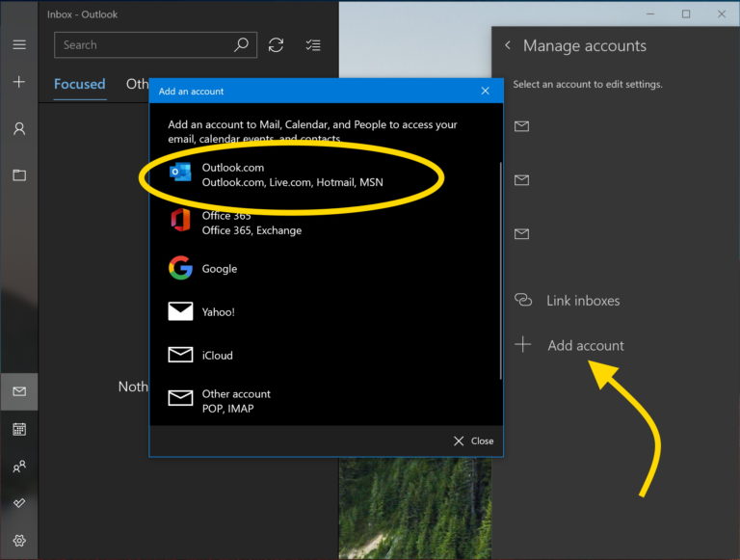Click the account list scrollbar in dialog

pyautogui.click(x=500, y=271)
